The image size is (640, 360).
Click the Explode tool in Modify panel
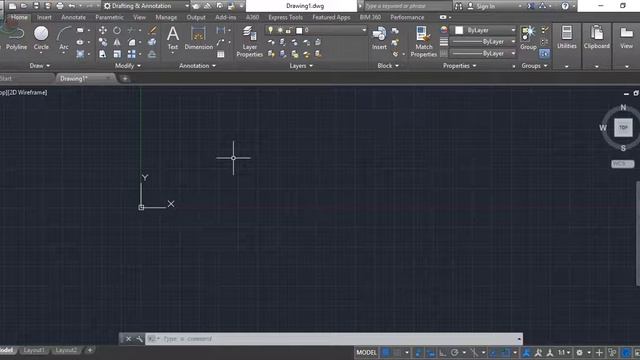pos(152,42)
